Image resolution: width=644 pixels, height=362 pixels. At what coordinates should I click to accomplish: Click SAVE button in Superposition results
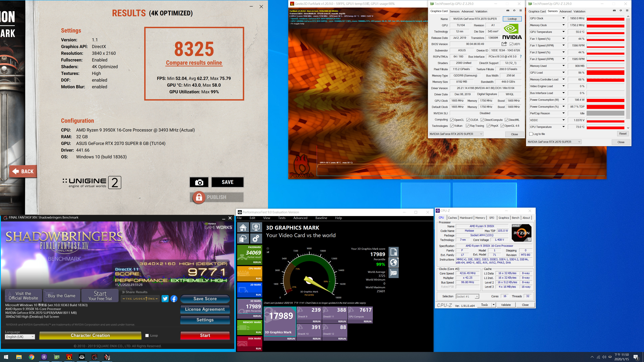click(228, 182)
